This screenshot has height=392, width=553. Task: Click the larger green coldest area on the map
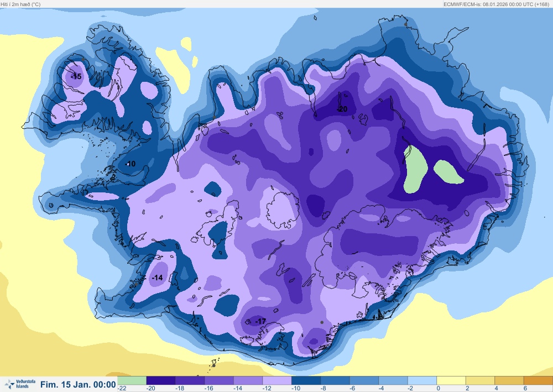point(415,170)
